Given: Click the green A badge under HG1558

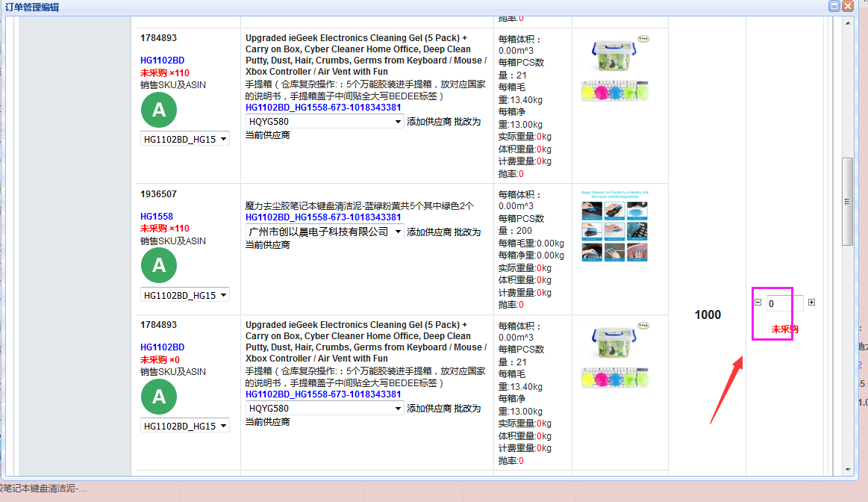Looking at the screenshot, I should [159, 265].
